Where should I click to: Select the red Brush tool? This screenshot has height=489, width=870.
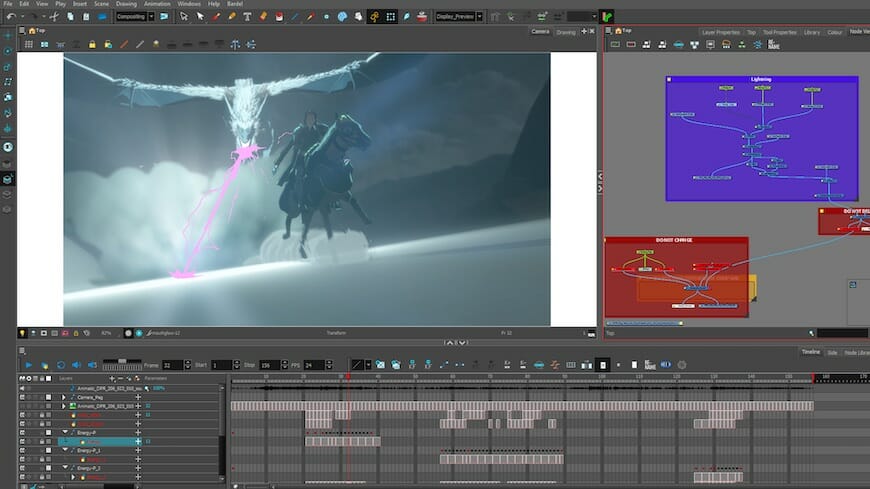pos(216,17)
